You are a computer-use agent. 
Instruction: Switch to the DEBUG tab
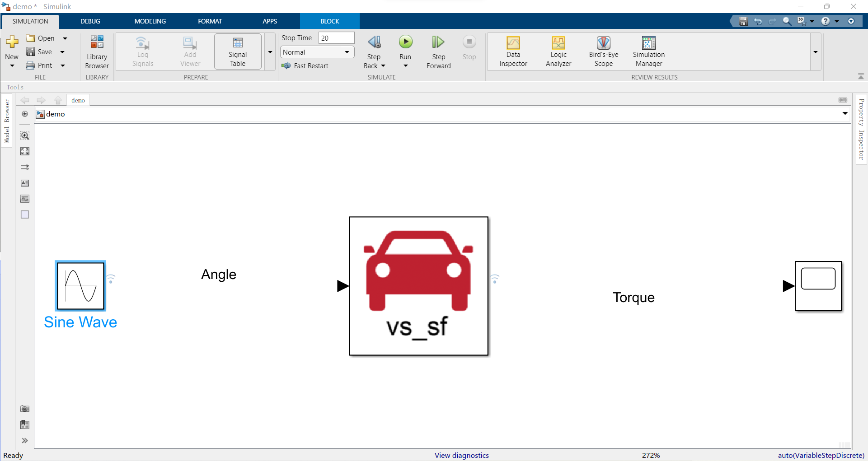[x=90, y=21]
